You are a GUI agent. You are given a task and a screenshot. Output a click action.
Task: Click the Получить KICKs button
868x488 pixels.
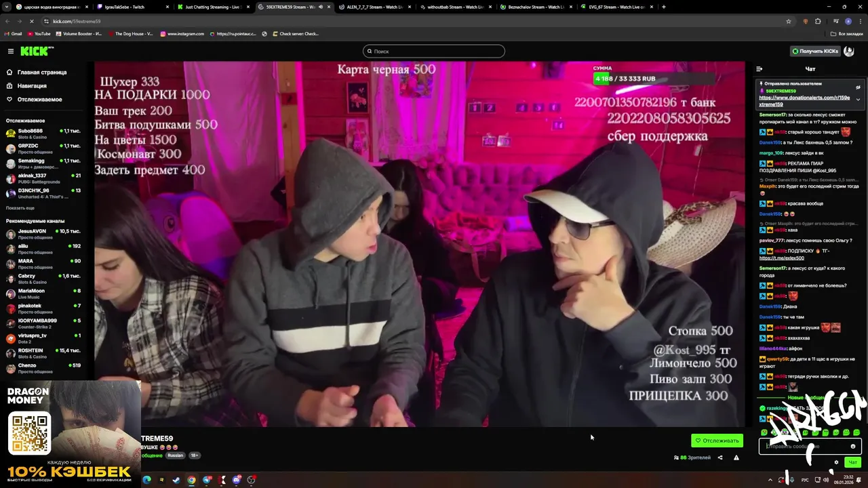(815, 52)
